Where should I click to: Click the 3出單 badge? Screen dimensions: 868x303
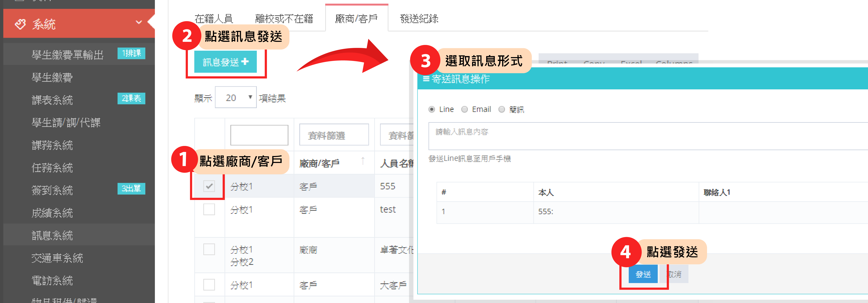(131, 188)
